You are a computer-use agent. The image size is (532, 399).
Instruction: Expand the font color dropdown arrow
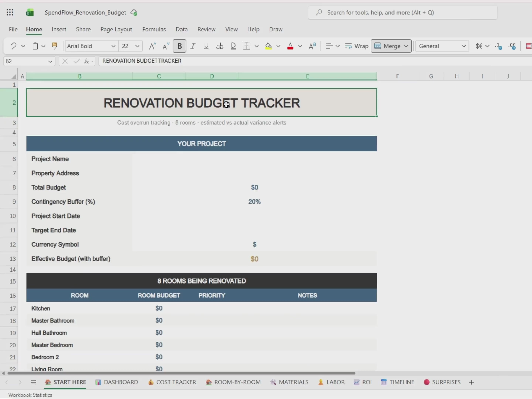coord(300,46)
